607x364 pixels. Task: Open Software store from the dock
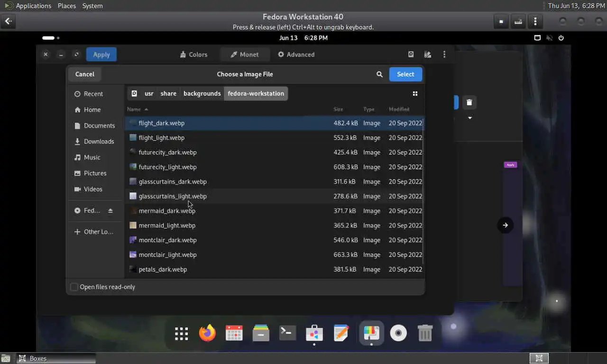coord(314,333)
